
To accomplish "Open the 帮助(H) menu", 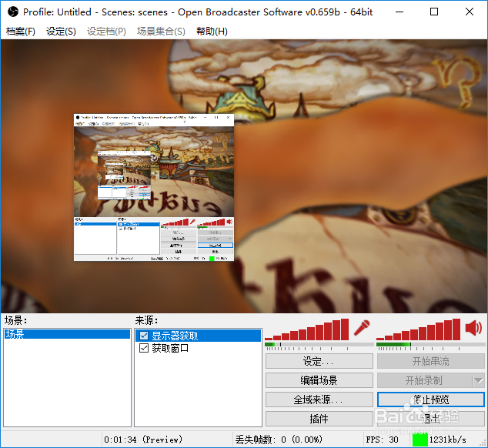I will click(212, 32).
